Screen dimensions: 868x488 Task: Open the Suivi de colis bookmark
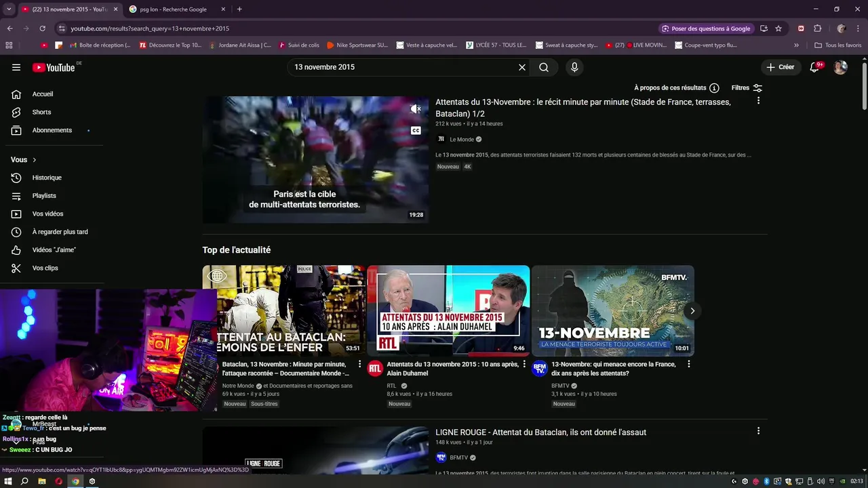click(x=298, y=45)
